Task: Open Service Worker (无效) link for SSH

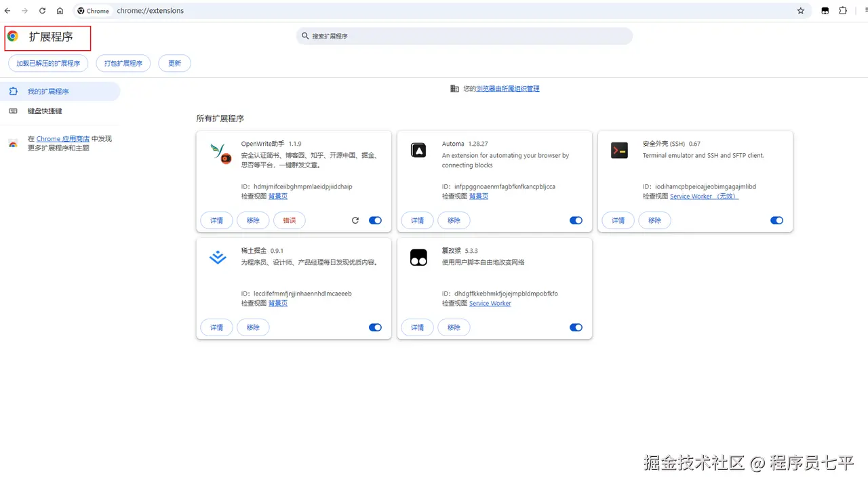Action: pos(705,197)
